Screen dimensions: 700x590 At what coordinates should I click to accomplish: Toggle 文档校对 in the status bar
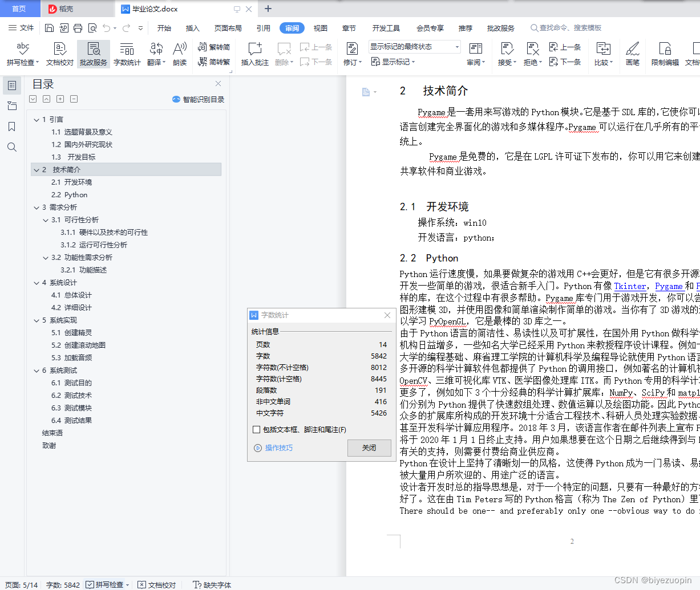point(157,584)
